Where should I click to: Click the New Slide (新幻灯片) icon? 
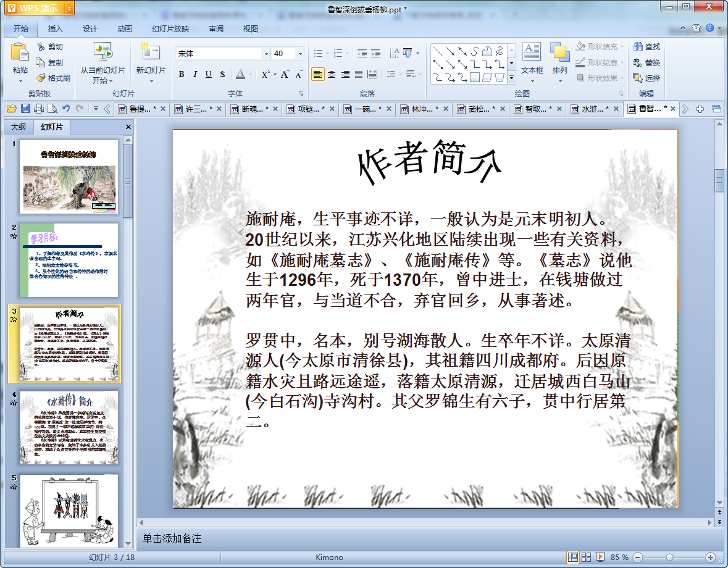coord(151,52)
